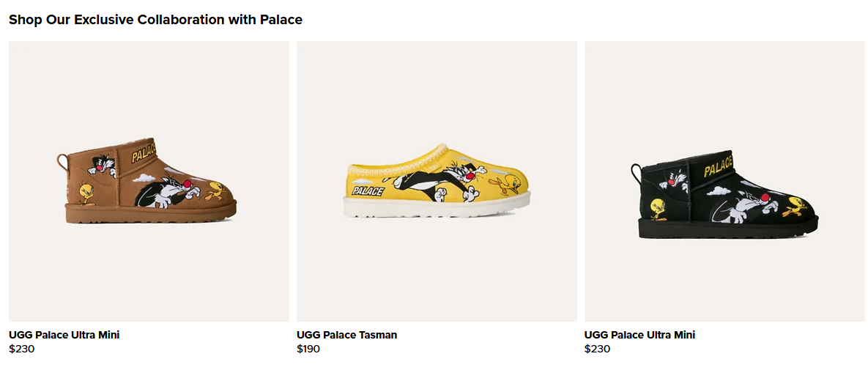
Task: Open the brown UGG Palace Ultra Mini image
Action: pyautogui.click(x=149, y=181)
